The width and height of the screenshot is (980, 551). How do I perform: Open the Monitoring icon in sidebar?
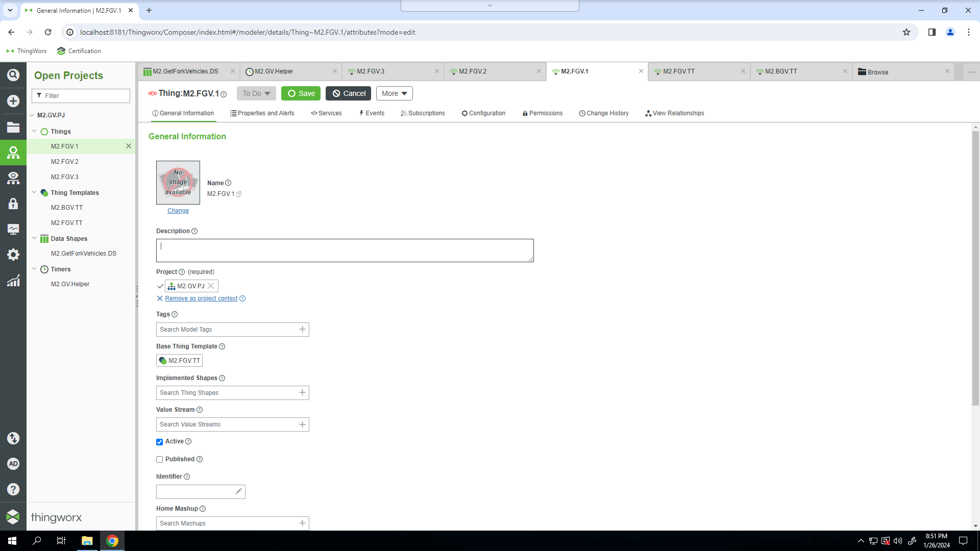point(13,229)
